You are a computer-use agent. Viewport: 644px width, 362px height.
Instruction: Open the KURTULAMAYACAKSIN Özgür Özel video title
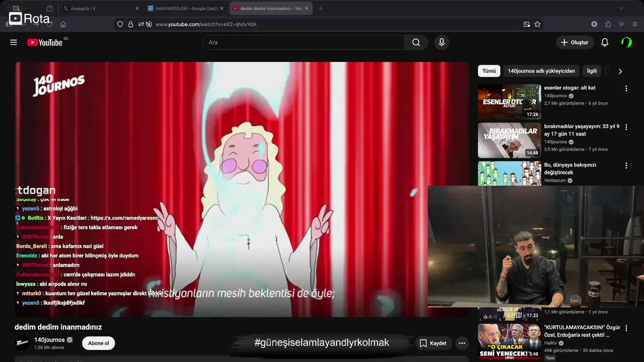pyautogui.click(x=582, y=331)
